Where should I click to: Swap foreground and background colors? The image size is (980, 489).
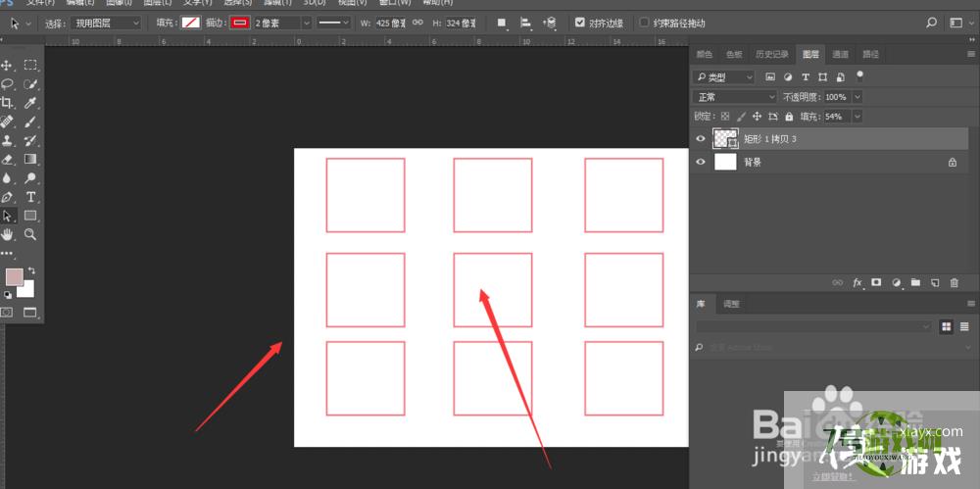coord(32,271)
